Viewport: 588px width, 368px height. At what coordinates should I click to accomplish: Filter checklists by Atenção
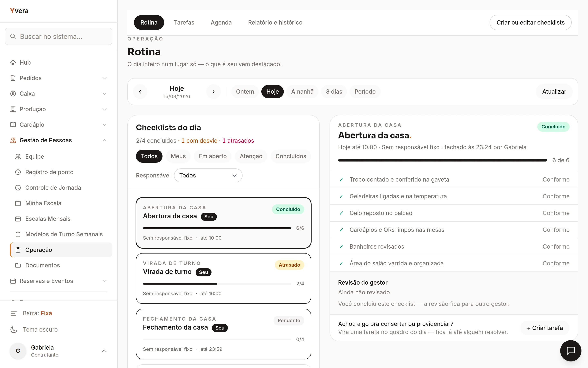[251, 156]
